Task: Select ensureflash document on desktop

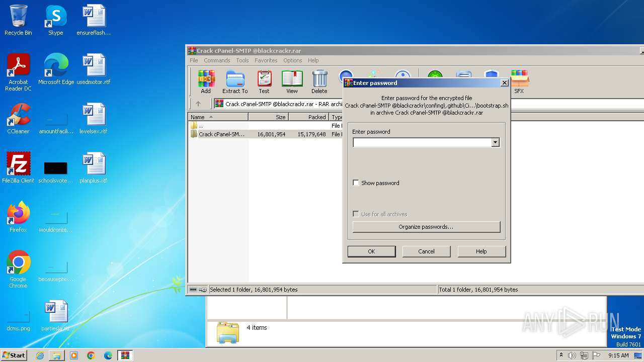Action: click(94, 20)
